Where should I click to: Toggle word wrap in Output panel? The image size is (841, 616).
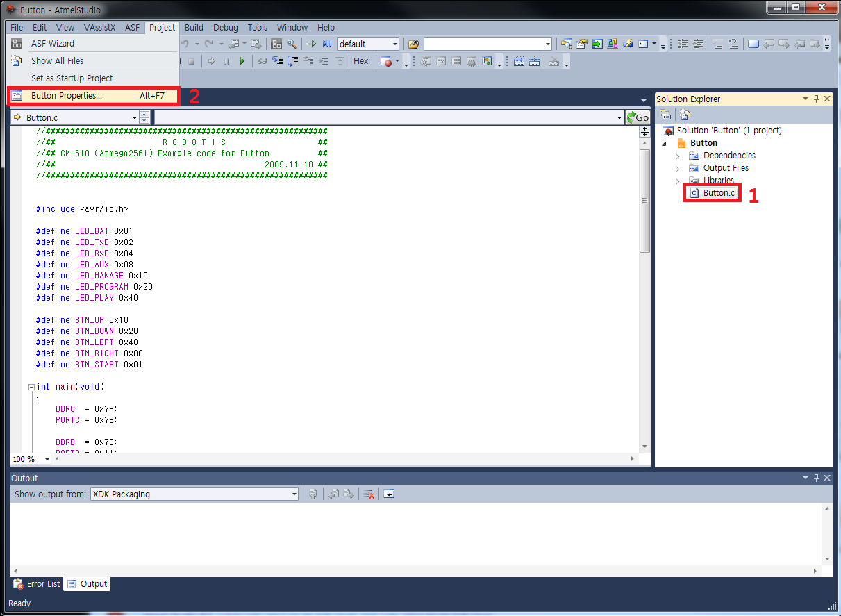[390, 494]
